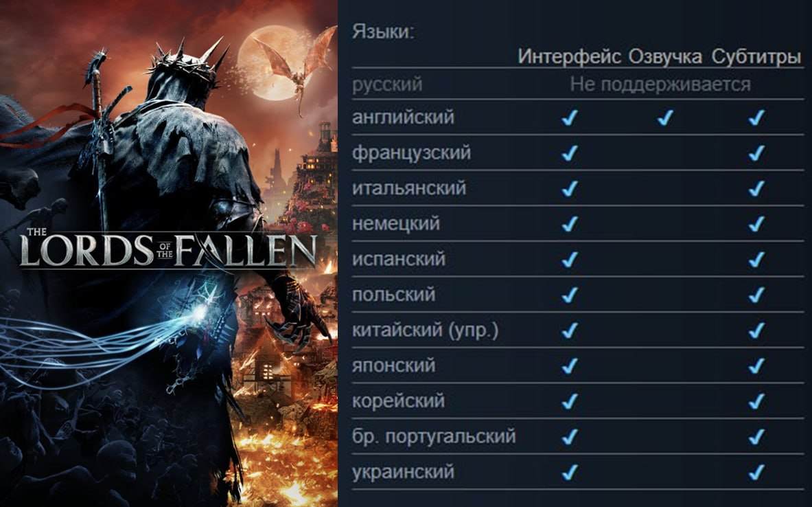Click the Brazilian Portuguese subtitles checkmark
The image size is (812, 507).
point(756,436)
